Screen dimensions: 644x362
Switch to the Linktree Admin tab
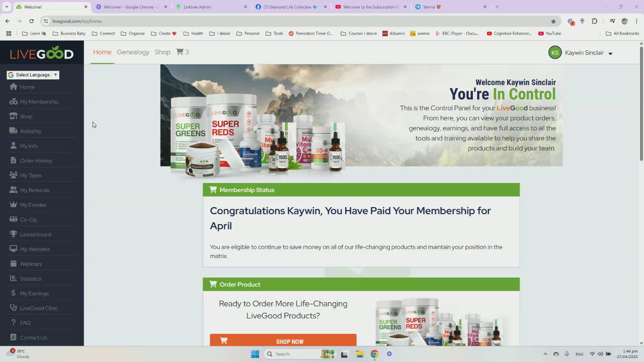tap(211, 7)
